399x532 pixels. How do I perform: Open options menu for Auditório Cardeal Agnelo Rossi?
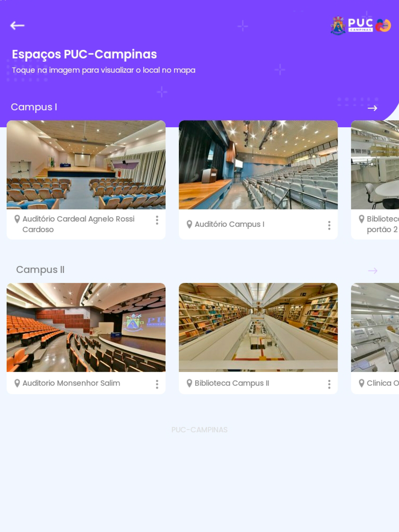click(x=157, y=220)
